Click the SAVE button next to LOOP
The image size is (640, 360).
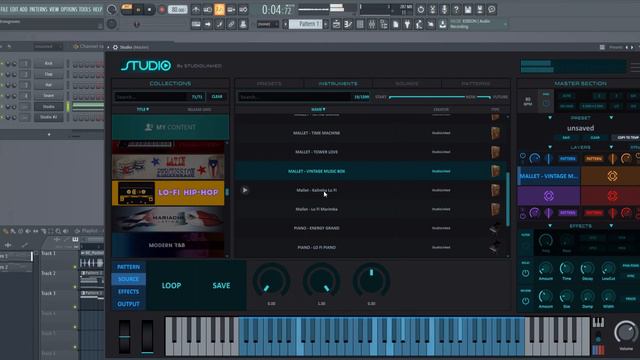(221, 286)
